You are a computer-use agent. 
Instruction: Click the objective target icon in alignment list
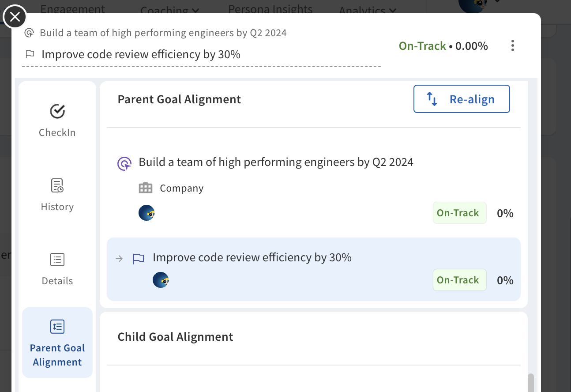[x=124, y=164]
